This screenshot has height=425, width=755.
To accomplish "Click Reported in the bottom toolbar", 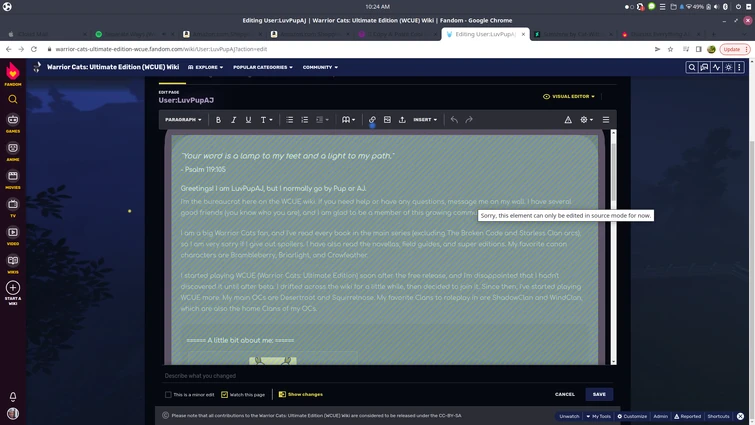I will tap(688, 416).
